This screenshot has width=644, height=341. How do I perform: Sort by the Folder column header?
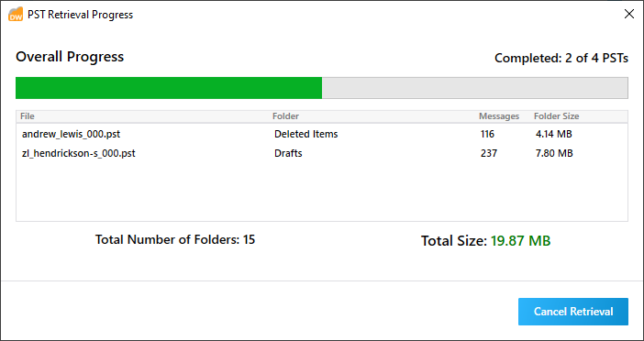(x=285, y=116)
